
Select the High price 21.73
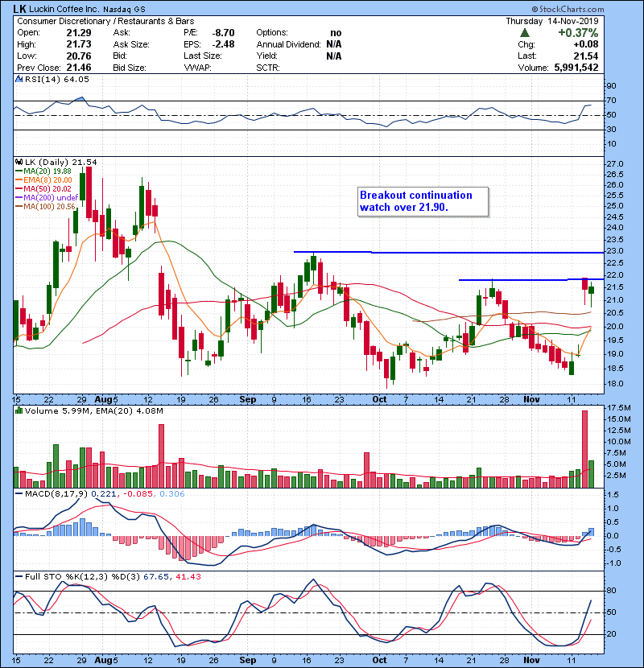(78, 44)
